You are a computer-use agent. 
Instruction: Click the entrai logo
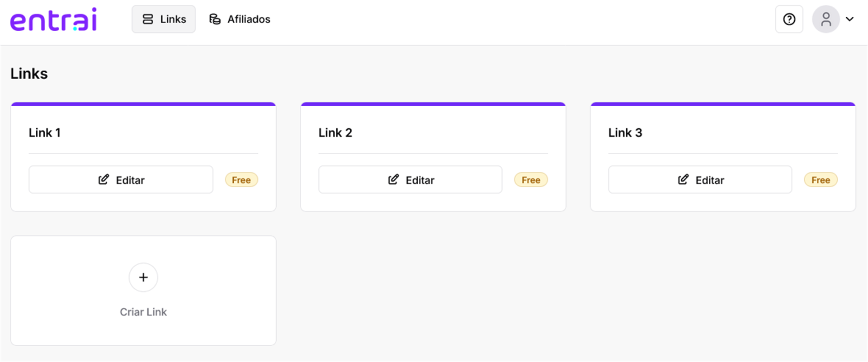(x=53, y=20)
